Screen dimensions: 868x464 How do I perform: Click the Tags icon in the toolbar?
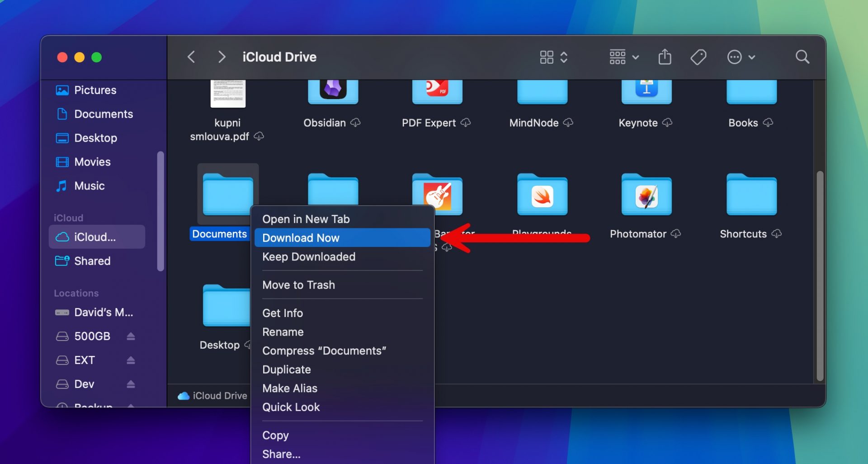click(x=698, y=57)
